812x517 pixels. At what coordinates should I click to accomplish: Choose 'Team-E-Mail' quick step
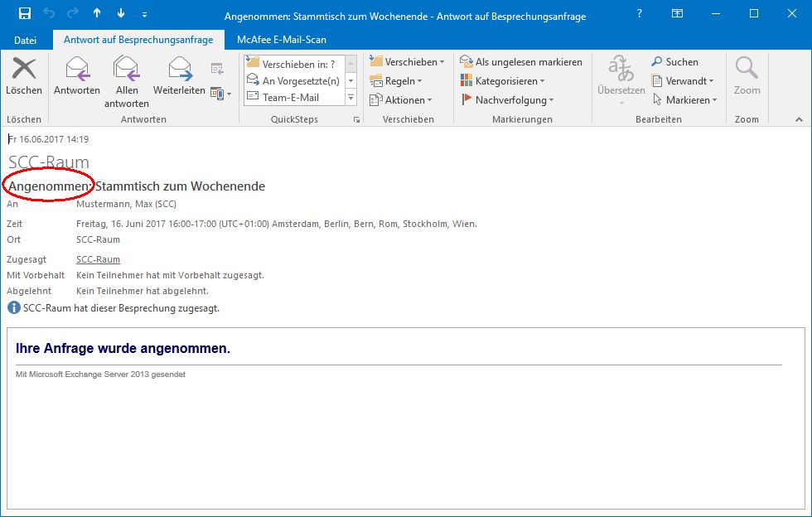click(x=294, y=97)
